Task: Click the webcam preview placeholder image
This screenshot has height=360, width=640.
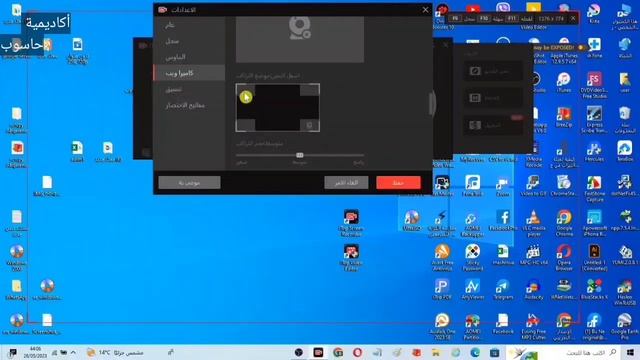Action: (300, 40)
